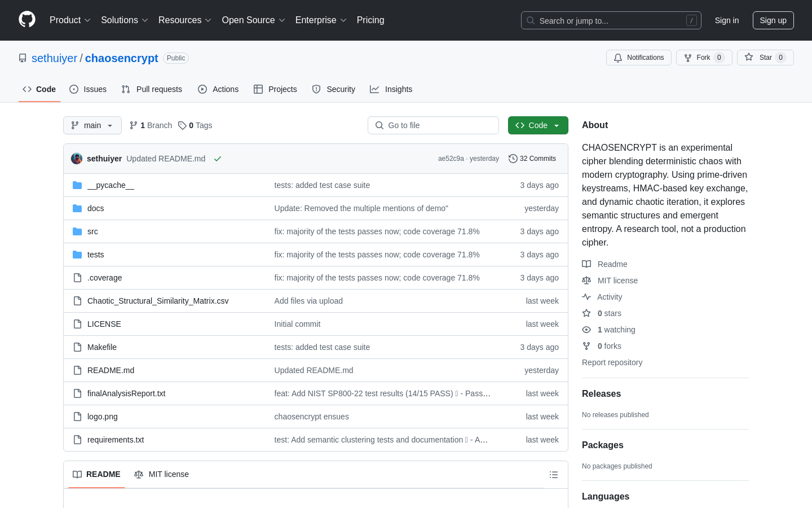Open commit hash ae52c9a
This screenshot has height=508, width=812.
pos(451,159)
